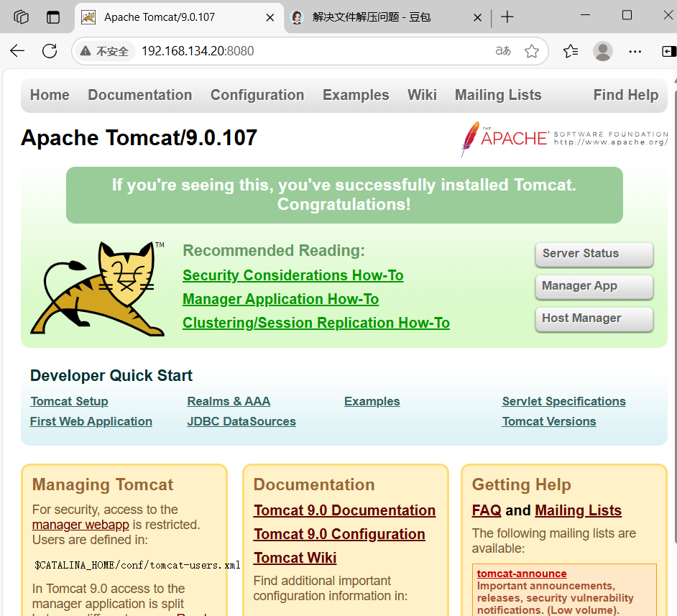Open Configuration in Tomcat navigation bar
Viewport: 677px width, 616px height.
[257, 95]
